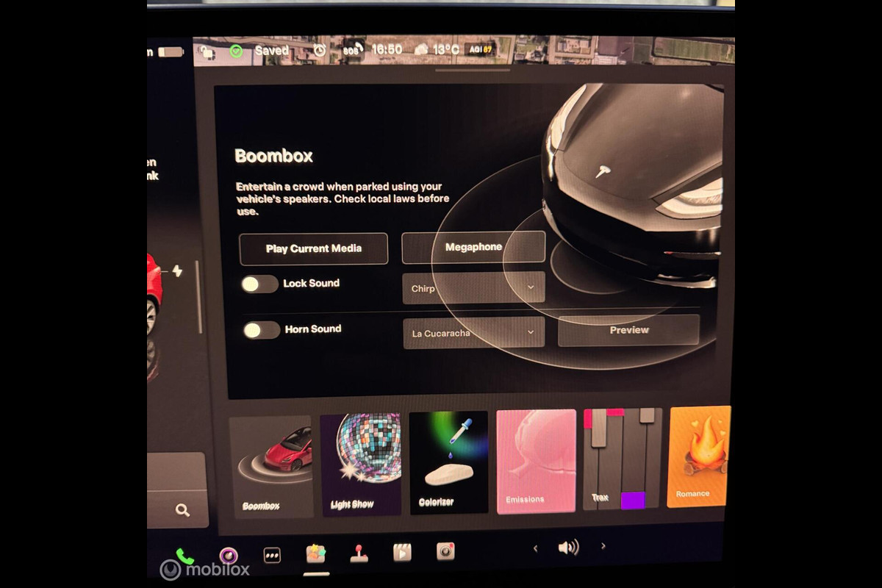
Task: Select the Trax tile
Action: (x=623, y=459)
